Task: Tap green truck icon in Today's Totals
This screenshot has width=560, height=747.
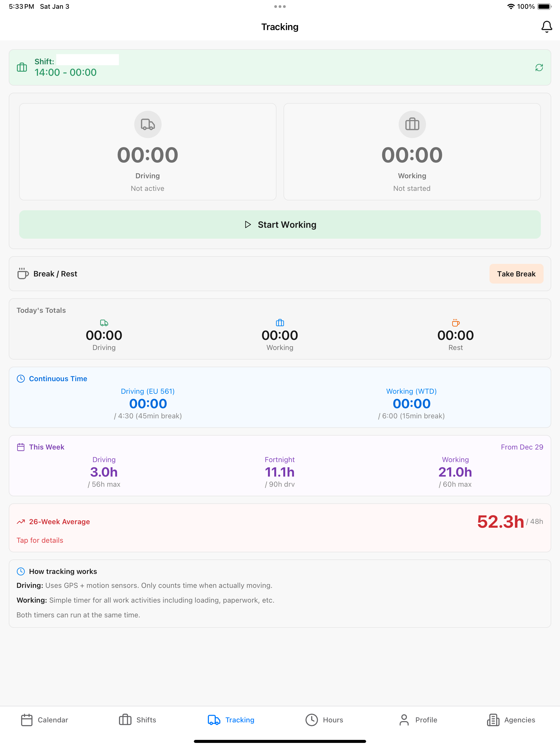Action: (x=104, y=323)
